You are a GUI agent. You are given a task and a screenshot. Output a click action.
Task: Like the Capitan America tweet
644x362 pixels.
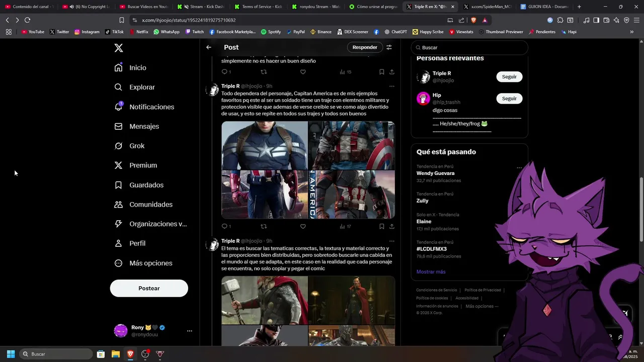(303, 226)
